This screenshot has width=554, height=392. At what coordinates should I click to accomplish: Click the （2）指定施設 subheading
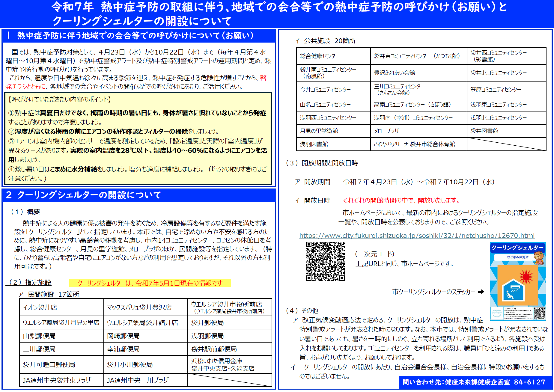[x=29, y=282]
